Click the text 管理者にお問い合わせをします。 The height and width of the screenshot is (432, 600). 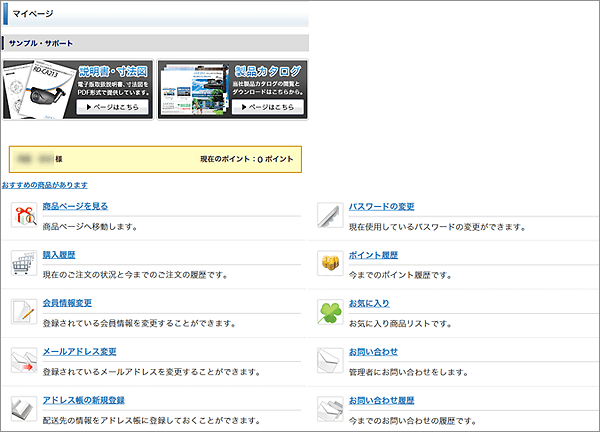(408, 372)
